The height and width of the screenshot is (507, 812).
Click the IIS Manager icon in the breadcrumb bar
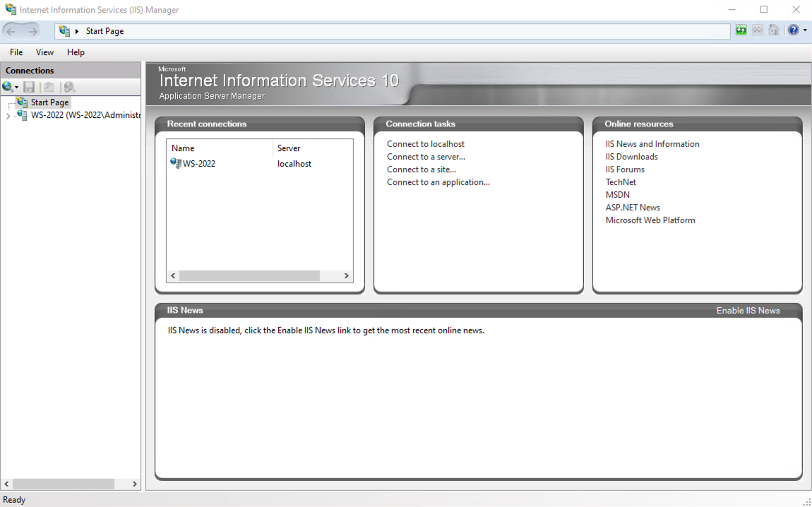coord(64,31)
